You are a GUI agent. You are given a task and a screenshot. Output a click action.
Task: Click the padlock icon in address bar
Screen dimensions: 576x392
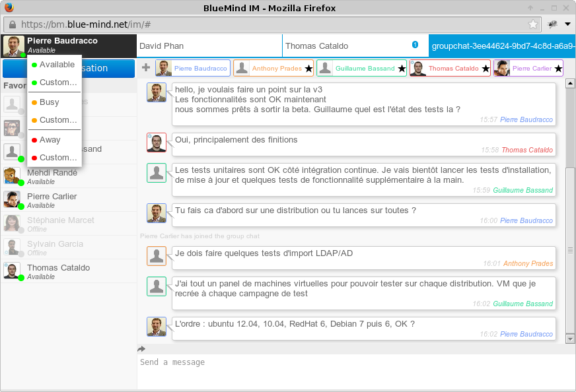13,24
